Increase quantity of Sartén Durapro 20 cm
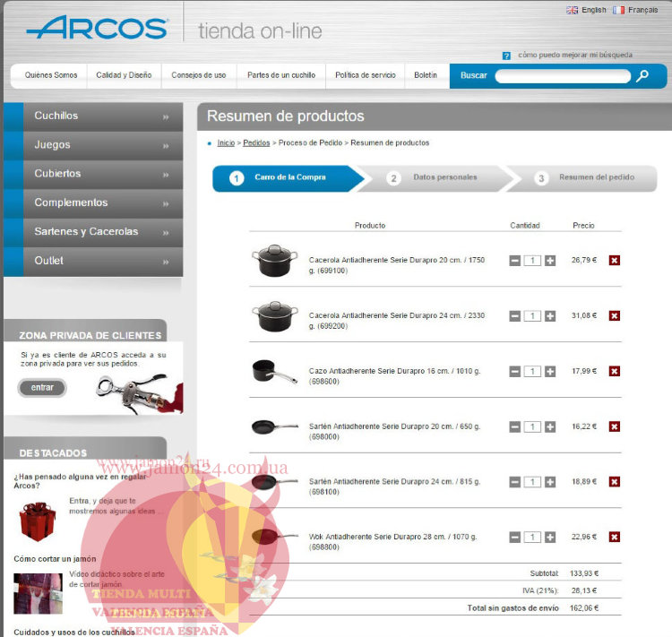This screenshot has height=637, width=672. pos(550,426)
